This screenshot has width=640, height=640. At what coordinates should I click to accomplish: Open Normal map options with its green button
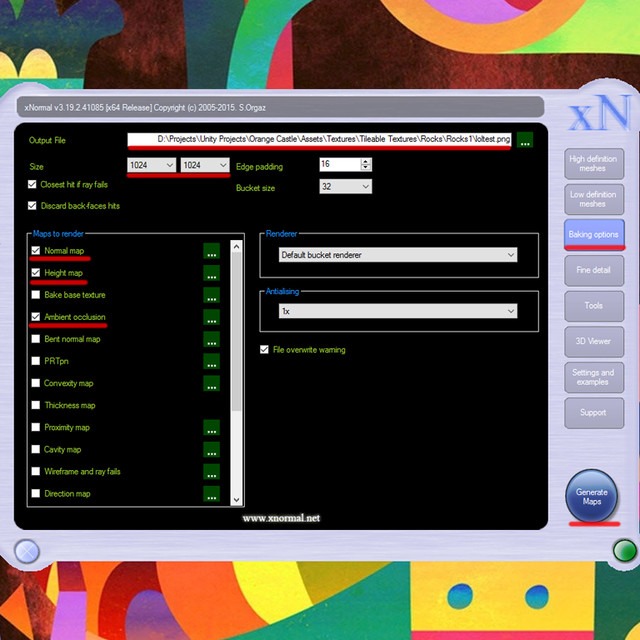(211, 251)
